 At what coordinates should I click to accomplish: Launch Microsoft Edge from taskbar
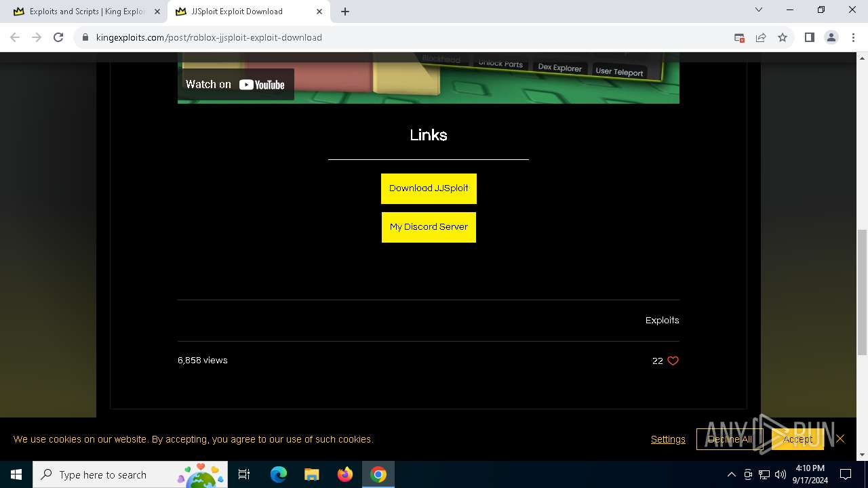(x=279, y=474)
